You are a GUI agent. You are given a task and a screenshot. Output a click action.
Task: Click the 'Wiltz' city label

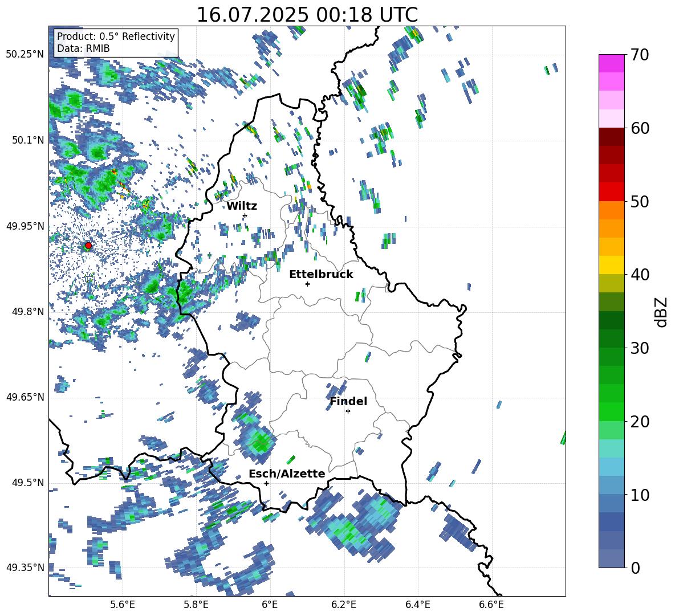(242, 206)
